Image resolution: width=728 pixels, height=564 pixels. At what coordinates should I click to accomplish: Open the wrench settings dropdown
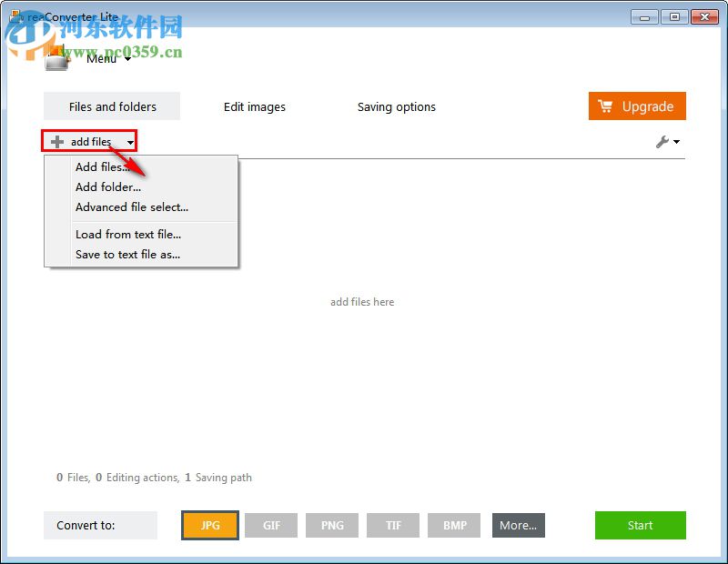click(668, 142)
